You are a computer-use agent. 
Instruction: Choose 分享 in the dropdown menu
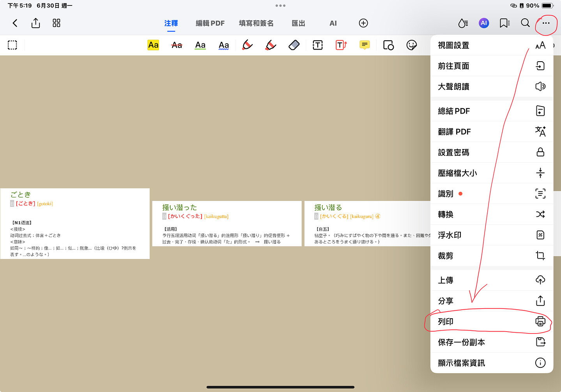[x=492, y=301]
